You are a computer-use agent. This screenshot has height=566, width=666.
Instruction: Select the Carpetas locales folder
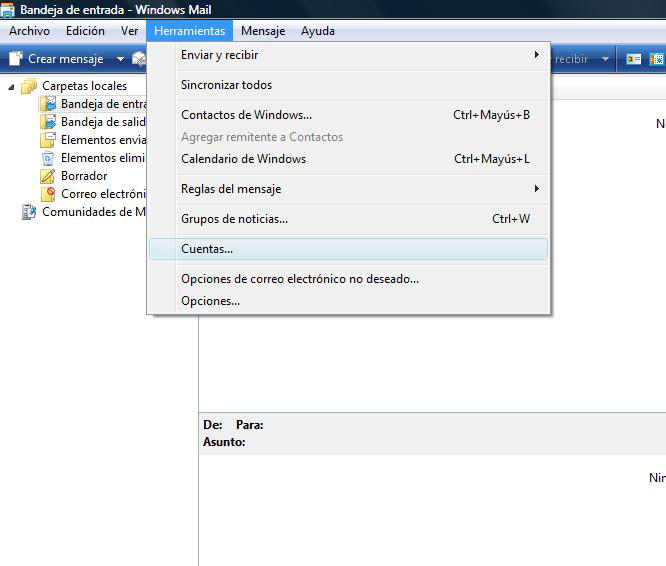(x=84, y=86)
